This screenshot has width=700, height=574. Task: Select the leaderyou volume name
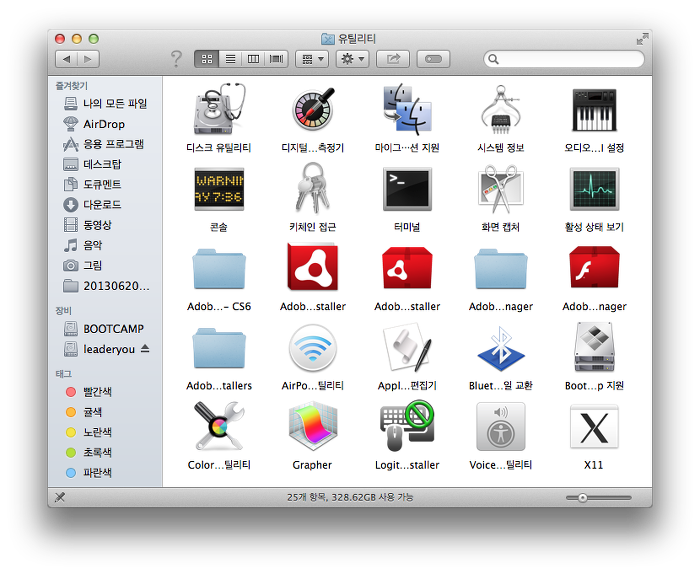pyautogui.click(x=109, y=349)
